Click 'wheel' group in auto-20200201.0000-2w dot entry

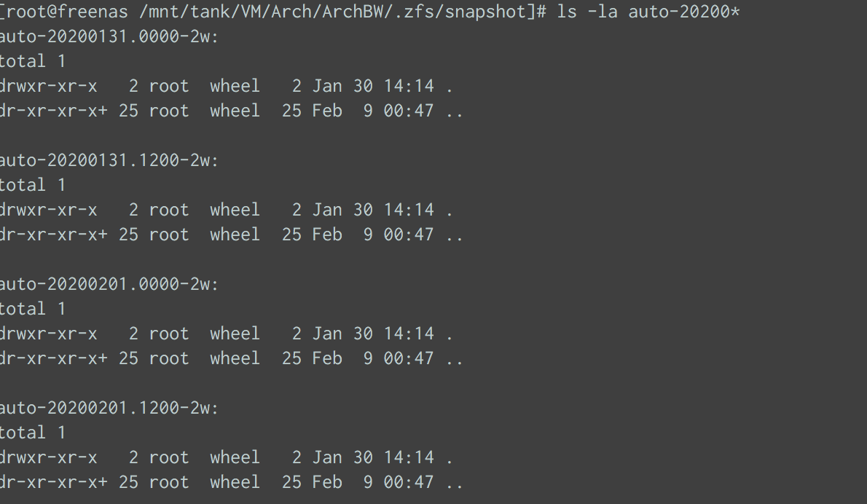tap(235, 334)
